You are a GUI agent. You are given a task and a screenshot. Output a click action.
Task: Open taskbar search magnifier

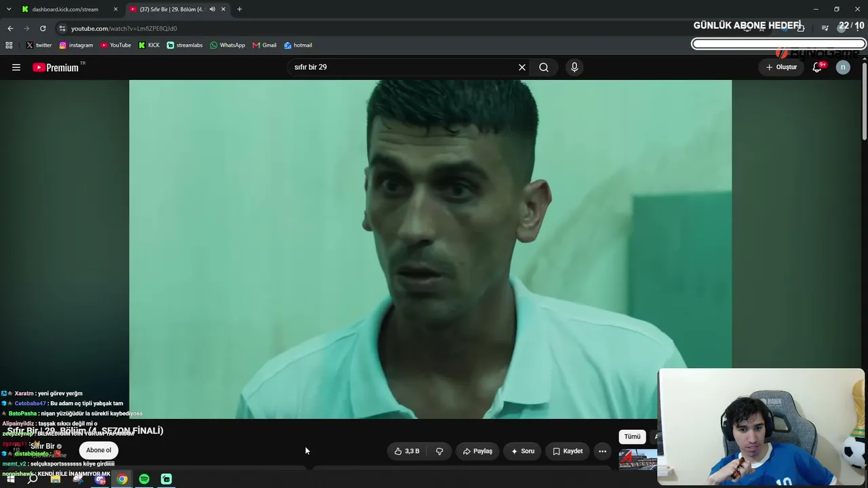33,479
